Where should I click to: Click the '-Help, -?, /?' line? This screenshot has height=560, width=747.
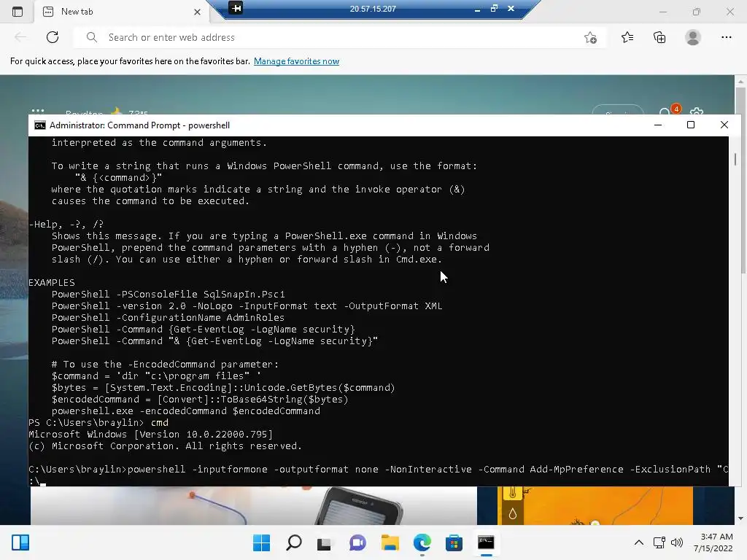(x=66, y=225)
